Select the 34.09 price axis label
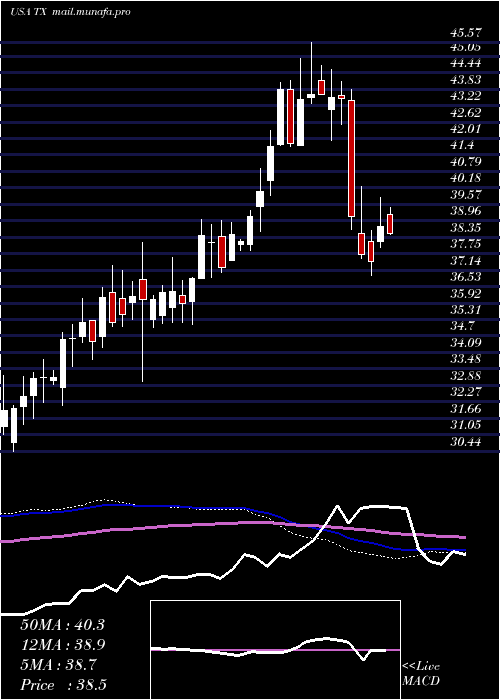Image resolution: width=500 pixels, height=700 pixels. click(x=465, y=342)
